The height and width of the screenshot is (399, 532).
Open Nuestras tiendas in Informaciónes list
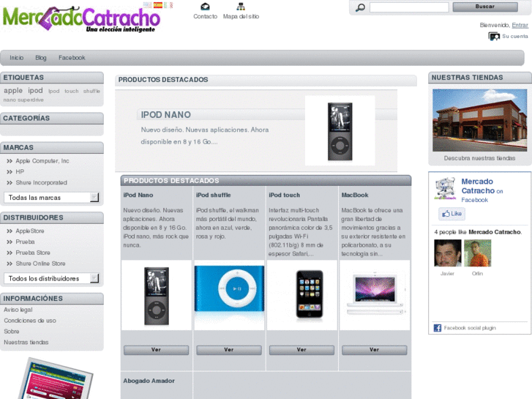pos(26,343)
